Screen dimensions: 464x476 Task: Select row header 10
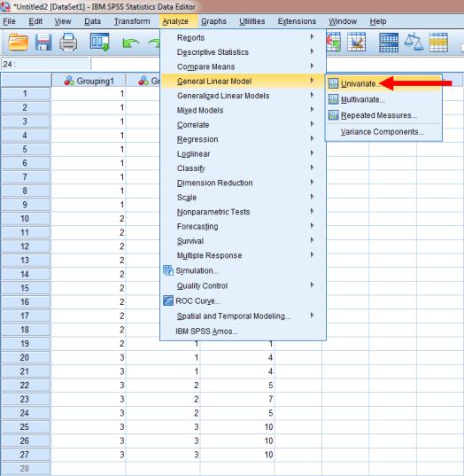tap(26, 219)
